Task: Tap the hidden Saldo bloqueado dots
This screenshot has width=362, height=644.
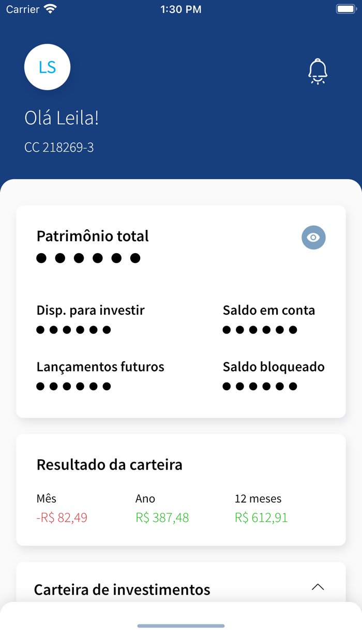Action: tap(260, 386)
